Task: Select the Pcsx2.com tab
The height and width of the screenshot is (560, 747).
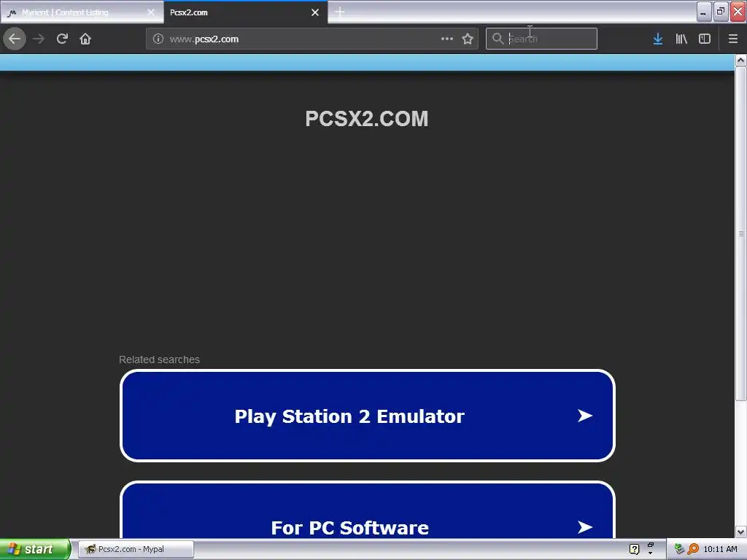Action: (245, 12)
